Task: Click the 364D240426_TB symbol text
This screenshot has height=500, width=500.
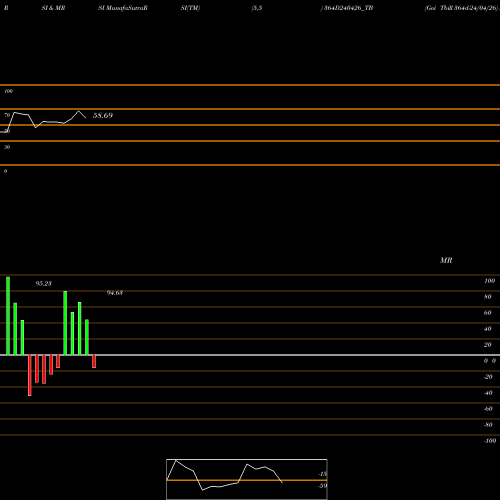Action: [348, 8]
